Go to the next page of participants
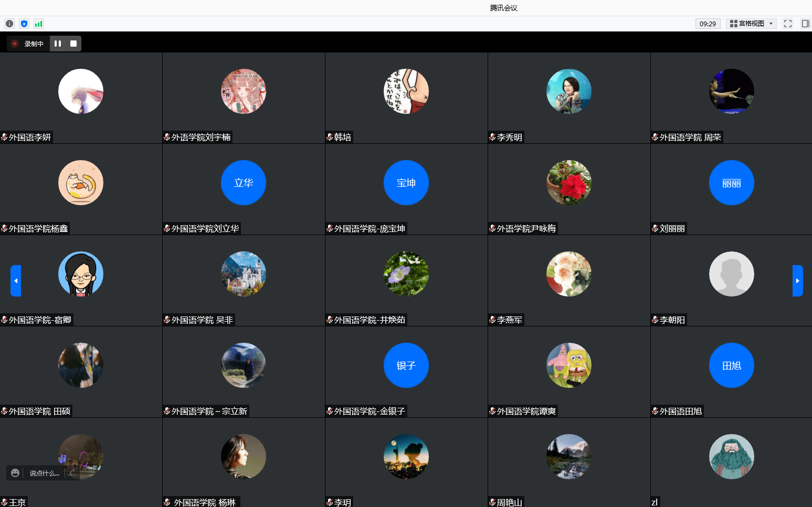 [x=797, y=281]
